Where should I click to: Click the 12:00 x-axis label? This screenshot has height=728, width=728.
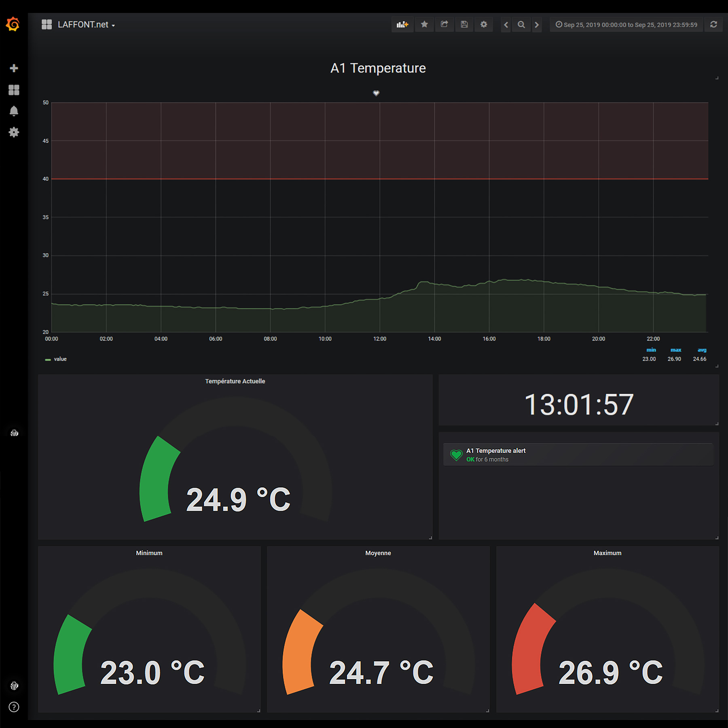tap(380, 339)
